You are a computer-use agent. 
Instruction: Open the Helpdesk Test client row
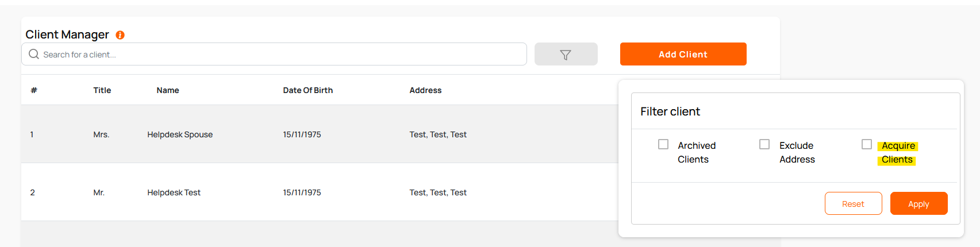point(174,192)
